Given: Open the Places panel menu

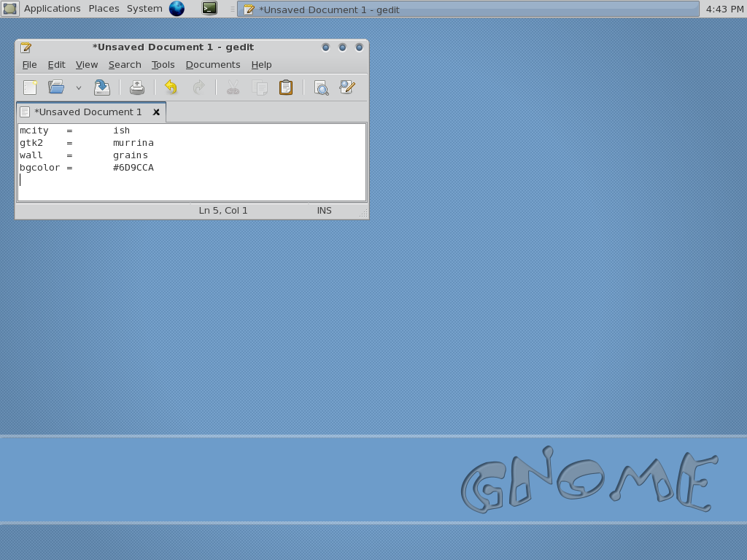Looking at the screenshot, I should click(104, 9).
